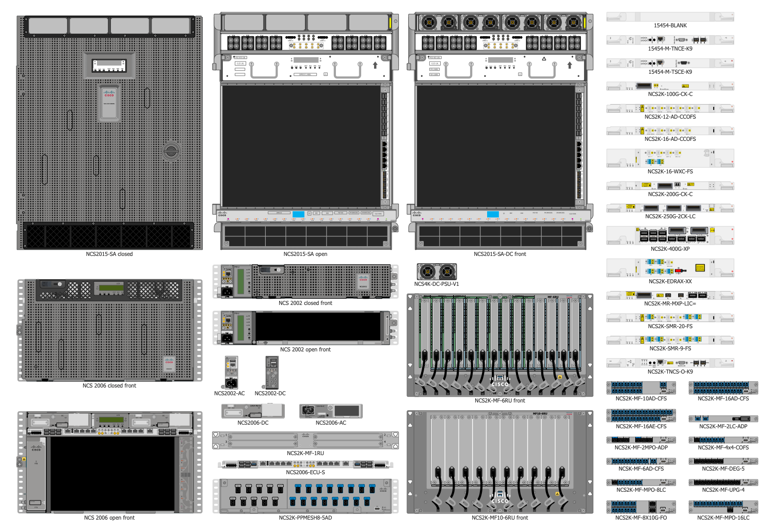The image size is (774, 532).
Task: Select the NCS2015-SA closed chassis shape
Action: click(x=109, y=133)
